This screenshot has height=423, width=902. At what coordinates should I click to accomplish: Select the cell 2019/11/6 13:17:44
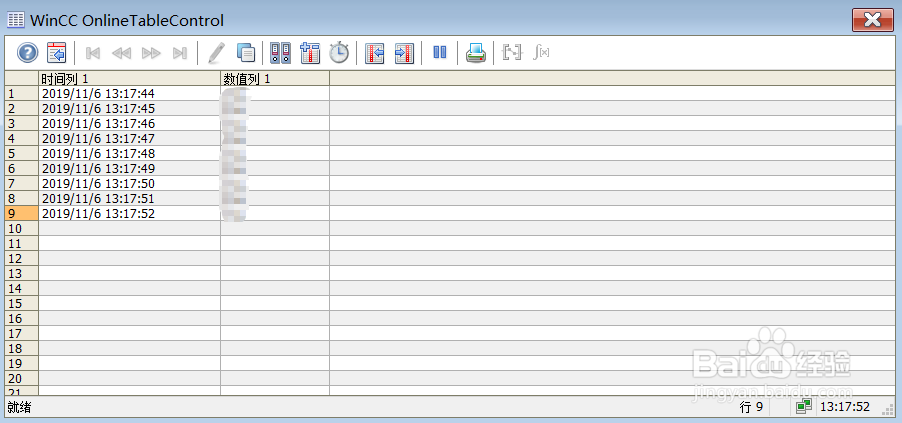(x=129, y=93)
